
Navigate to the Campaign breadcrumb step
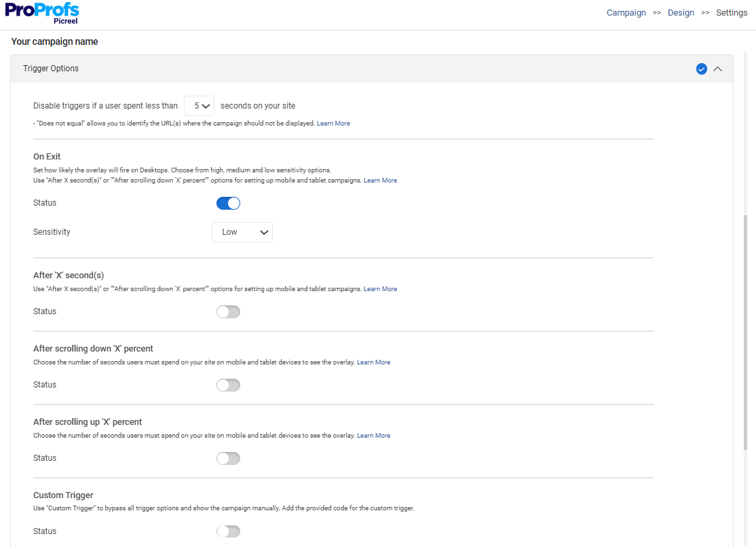[626, 12]
